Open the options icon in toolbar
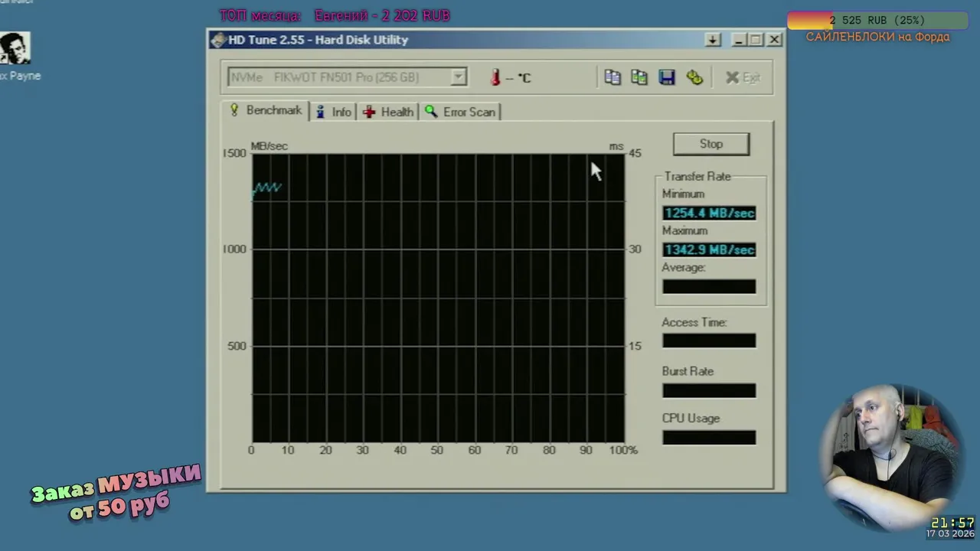 694,77
